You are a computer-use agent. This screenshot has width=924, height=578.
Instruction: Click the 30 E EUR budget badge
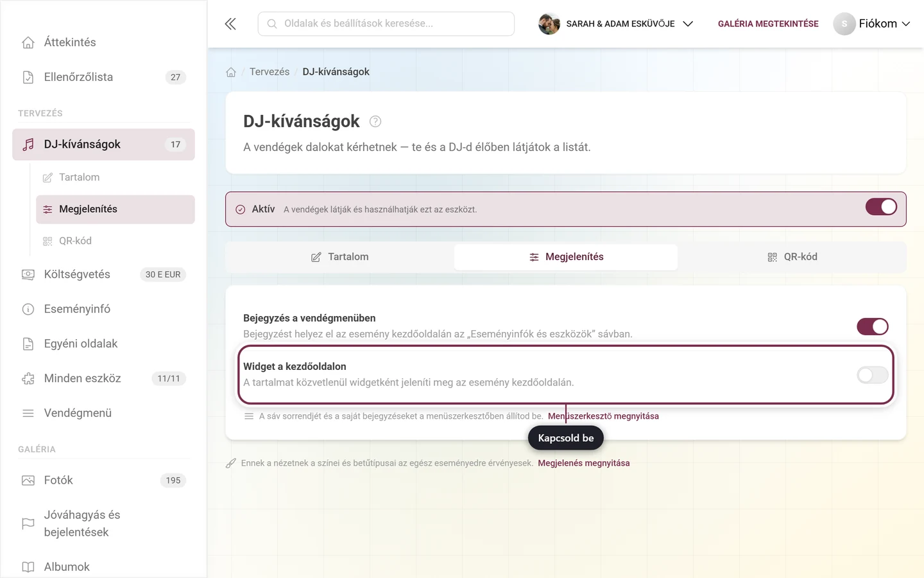coord(163,274)
